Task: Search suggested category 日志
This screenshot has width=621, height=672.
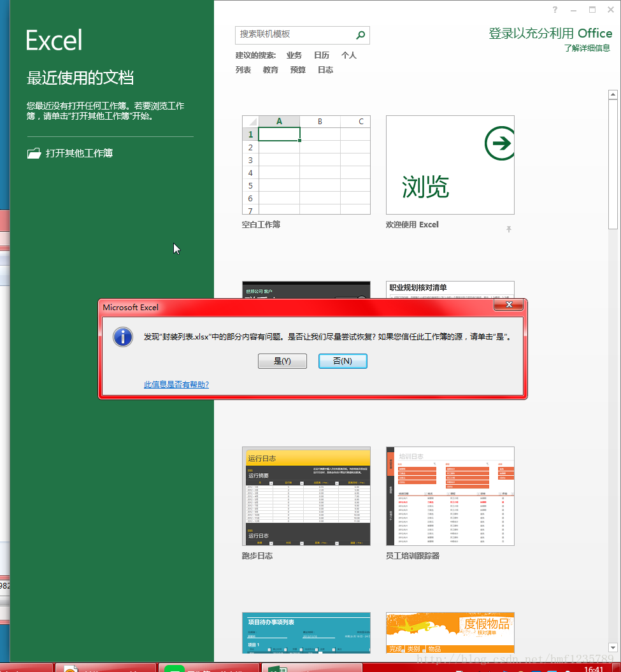Action: point(325,70)
